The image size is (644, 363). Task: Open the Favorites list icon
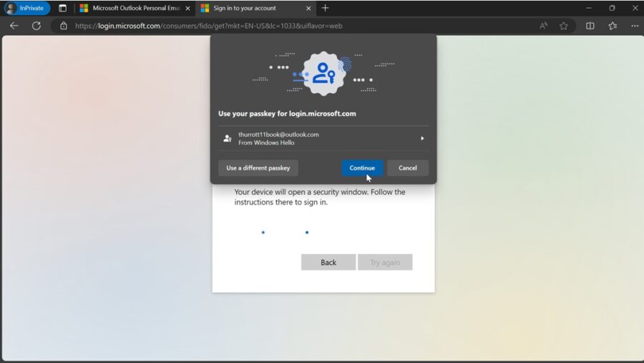[x=613, y=26]
